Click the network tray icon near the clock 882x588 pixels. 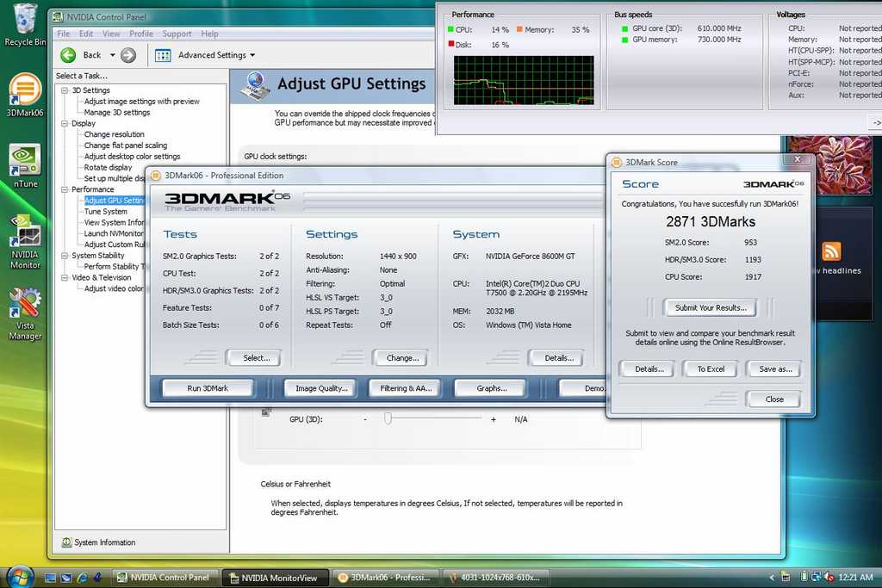coord(816,577)
